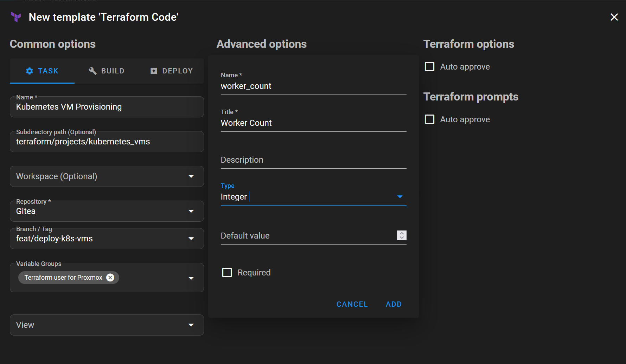Click the CANCEL button

[352, 304]
